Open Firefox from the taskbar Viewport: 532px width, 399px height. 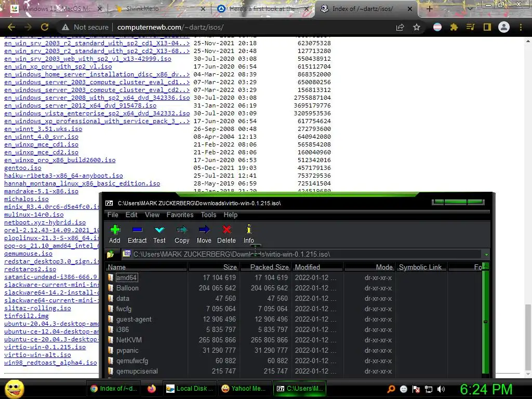[x=151, y=389]
